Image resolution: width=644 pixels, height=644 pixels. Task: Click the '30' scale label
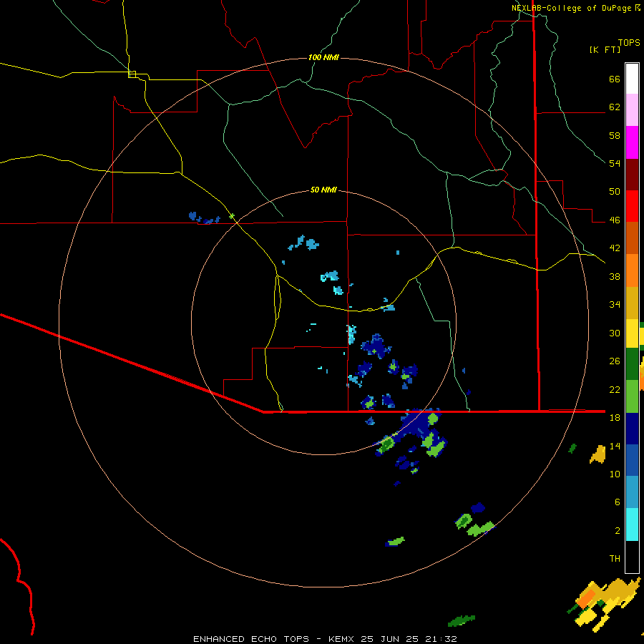[x=615, y=333]
